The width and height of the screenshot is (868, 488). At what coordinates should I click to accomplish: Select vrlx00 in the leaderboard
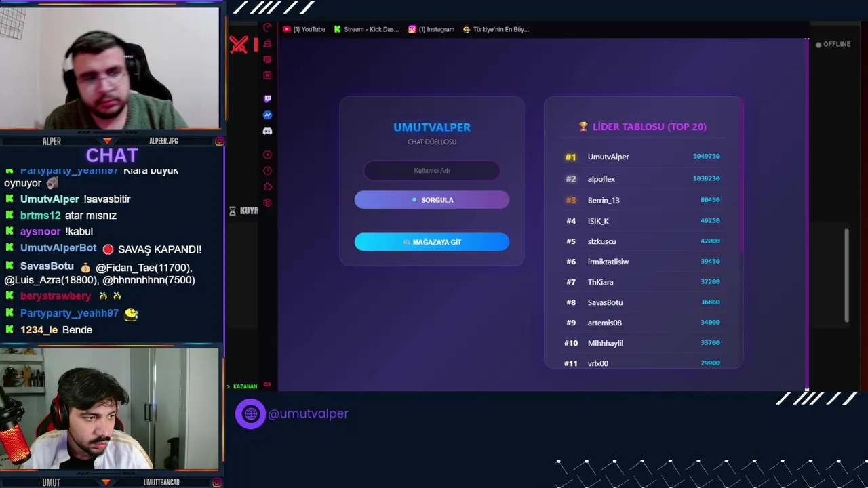pos(642,363)
